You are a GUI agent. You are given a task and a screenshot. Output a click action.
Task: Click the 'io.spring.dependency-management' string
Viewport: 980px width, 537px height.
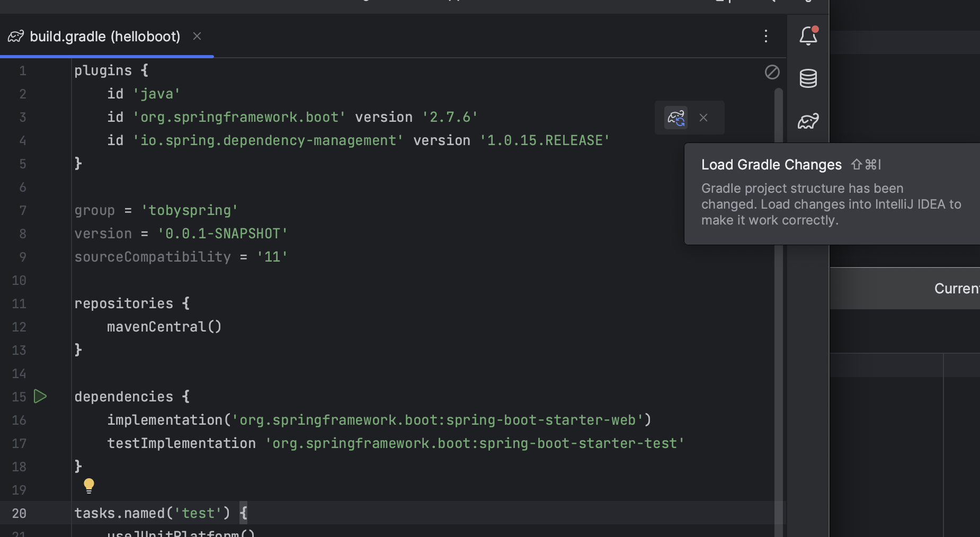[268, 140]
